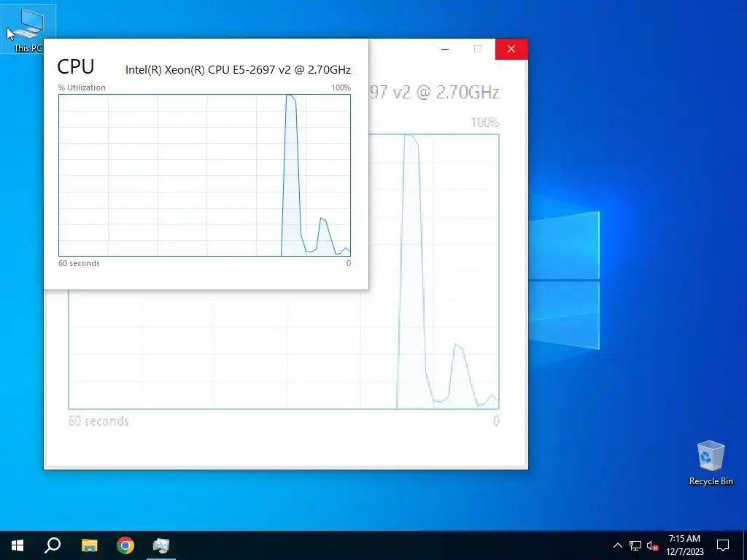
Task: Show desktop via taskbar edge button
Action: point(745,545)
